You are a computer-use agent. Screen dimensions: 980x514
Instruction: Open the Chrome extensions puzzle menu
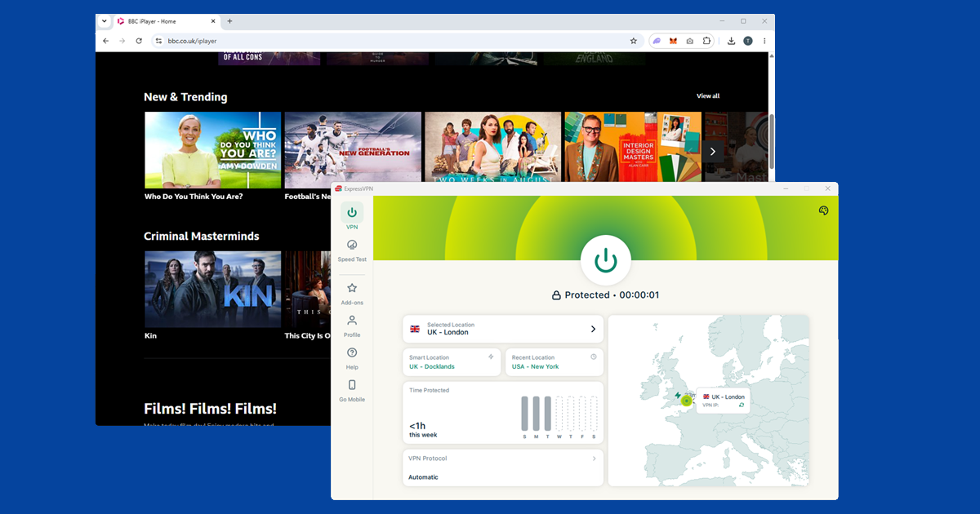coord(707,41)
